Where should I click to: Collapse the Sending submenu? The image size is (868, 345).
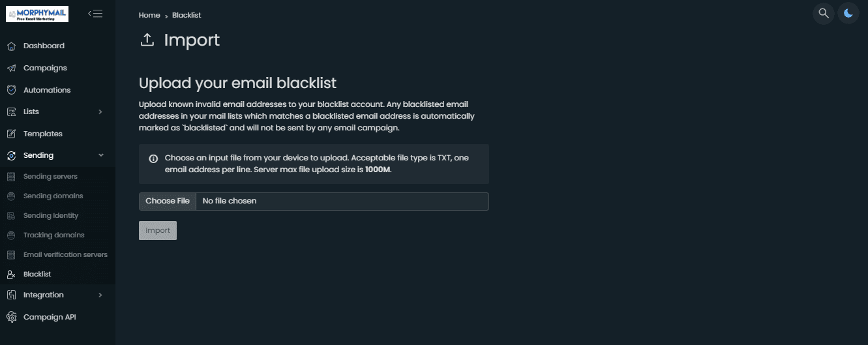pyautogui.click(x=100, y=155)
